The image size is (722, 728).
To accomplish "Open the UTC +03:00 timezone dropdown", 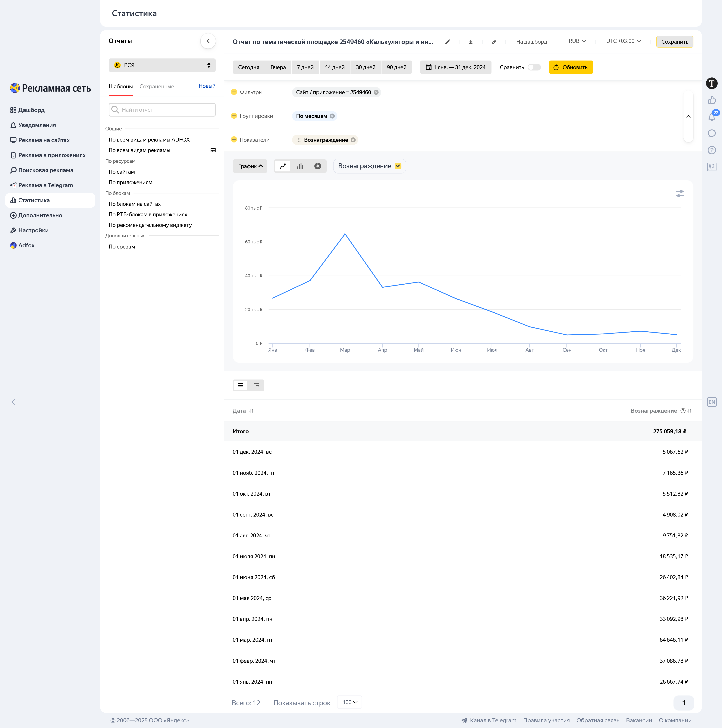I will 623,41.
